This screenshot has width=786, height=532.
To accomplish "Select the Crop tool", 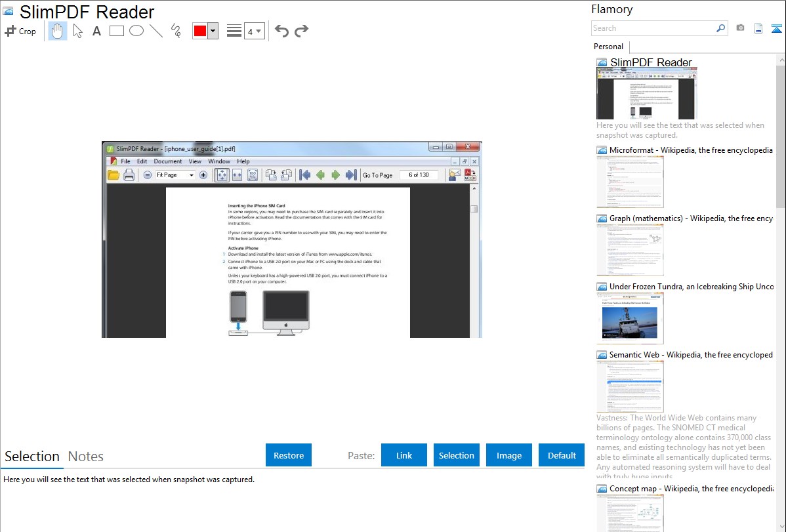I will tap(20, 31).
